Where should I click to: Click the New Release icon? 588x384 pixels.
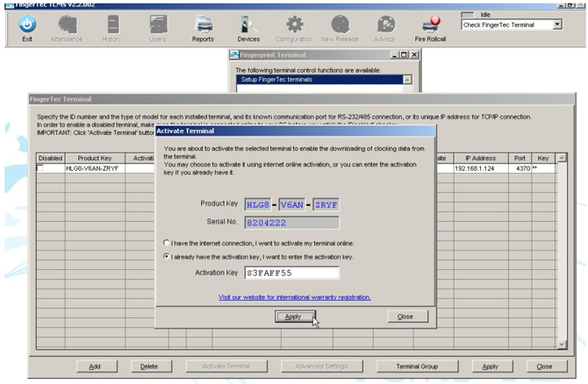(x=341, y=25)
